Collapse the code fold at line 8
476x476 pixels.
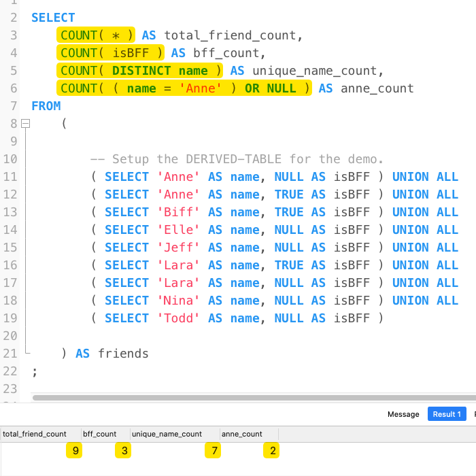(26, 124)
